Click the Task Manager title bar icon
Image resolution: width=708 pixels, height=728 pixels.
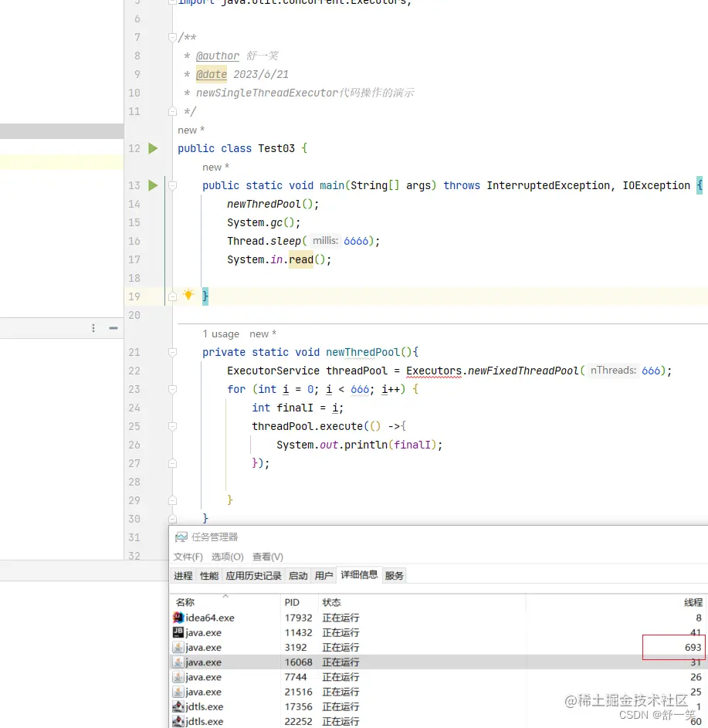click(x=181, y=537)
